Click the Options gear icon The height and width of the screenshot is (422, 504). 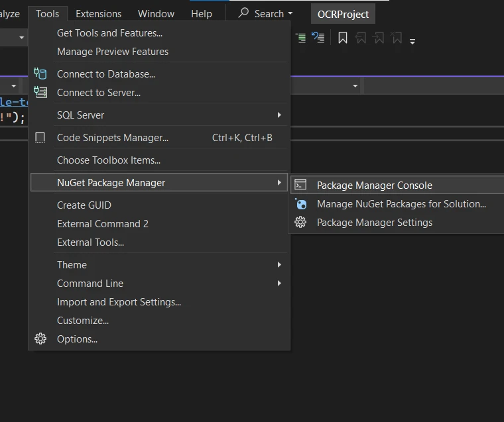point(40,339)
